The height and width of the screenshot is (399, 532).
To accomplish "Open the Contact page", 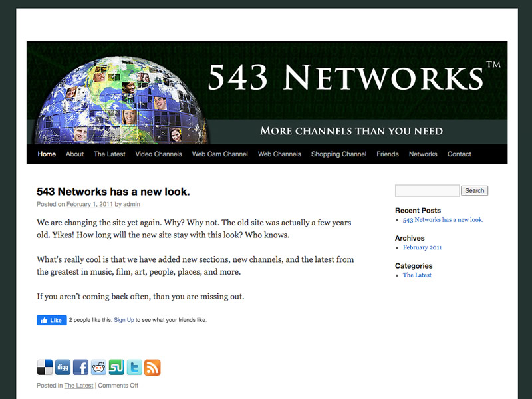I will (x=459, y=154).
